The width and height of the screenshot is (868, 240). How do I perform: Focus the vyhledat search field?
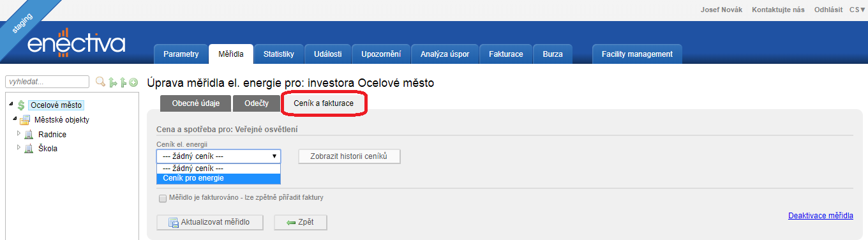point(47,82)
